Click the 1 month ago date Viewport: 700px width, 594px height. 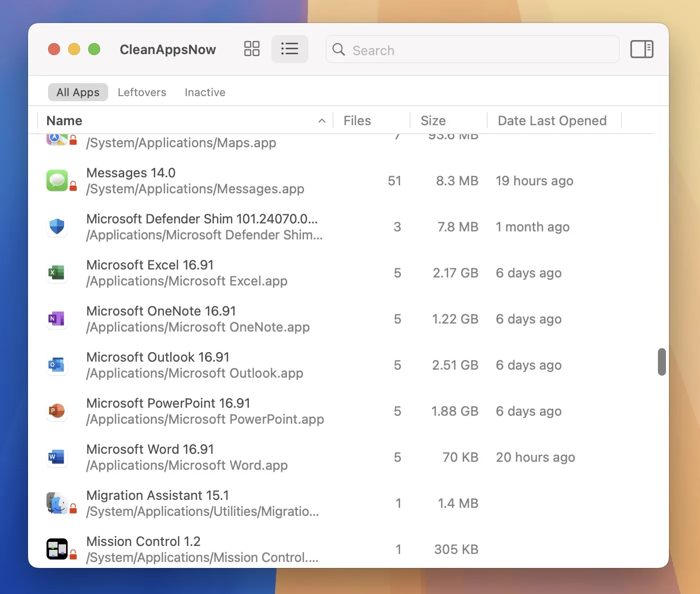[x=533, y=227]
